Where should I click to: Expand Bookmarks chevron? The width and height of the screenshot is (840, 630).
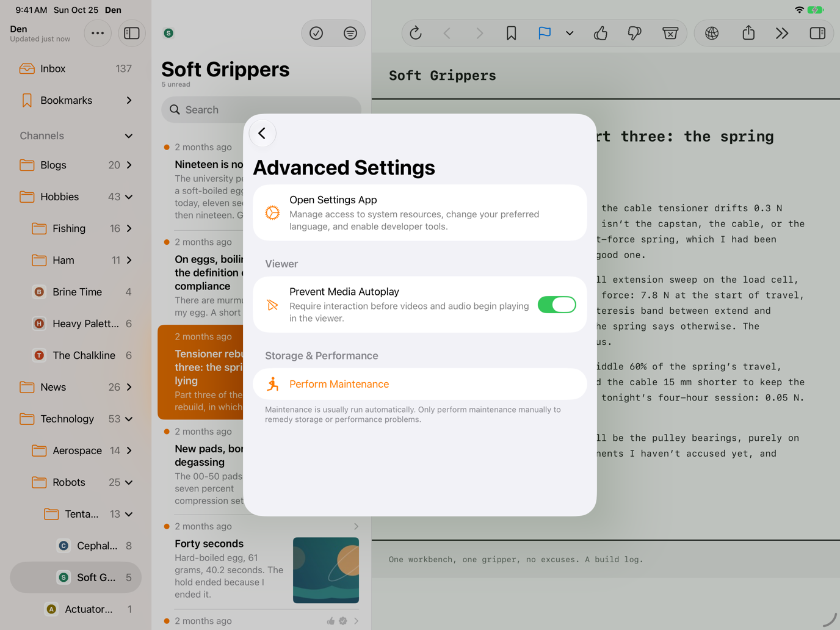point(129,100)
